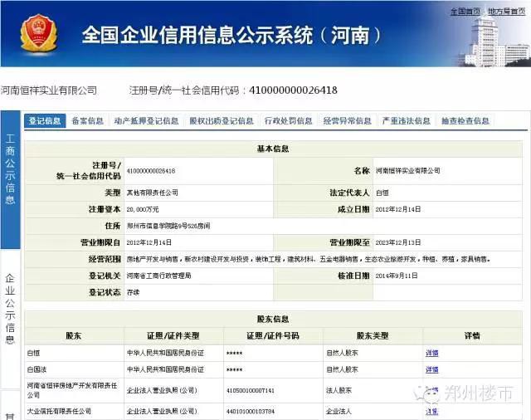Viewport: 531px width, 420px height.
Task: Click 营业期限至 value 2023年12月13日
Action: click(x=398, y=242)
